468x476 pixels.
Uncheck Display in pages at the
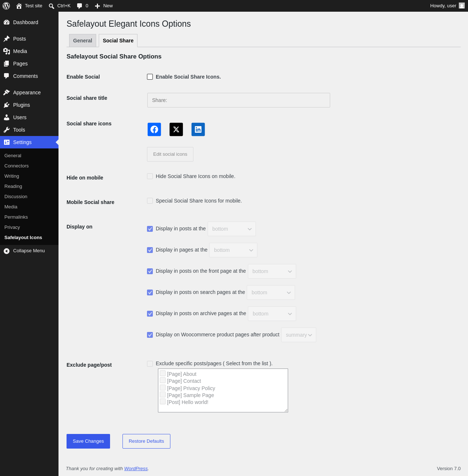click(x=150, y=250)
